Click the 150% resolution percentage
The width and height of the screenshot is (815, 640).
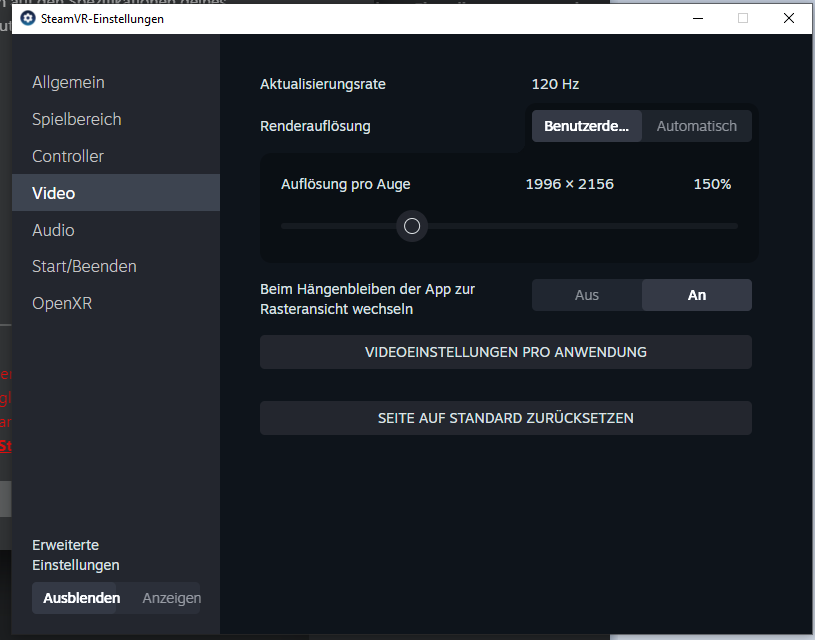click(712, 184)
